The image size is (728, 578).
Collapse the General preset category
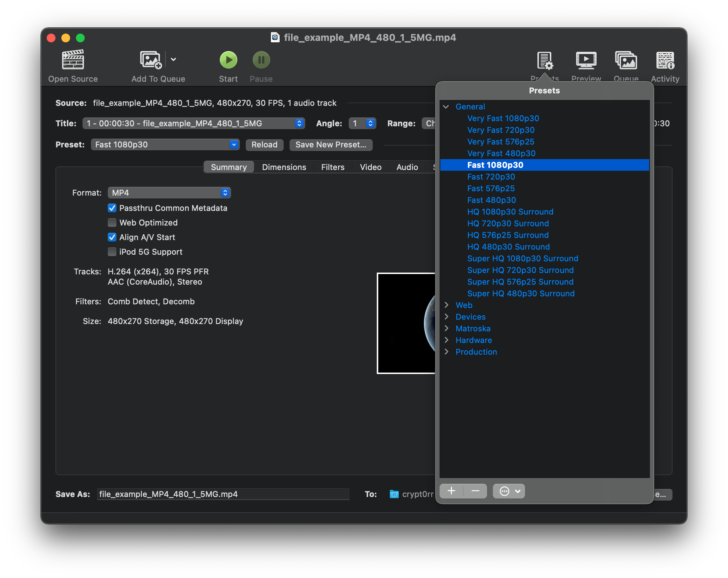446,107
